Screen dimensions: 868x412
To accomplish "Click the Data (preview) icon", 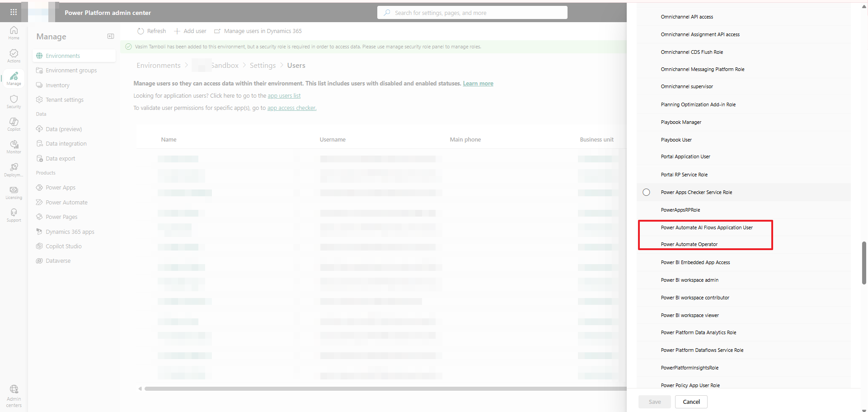I will 39,129.
